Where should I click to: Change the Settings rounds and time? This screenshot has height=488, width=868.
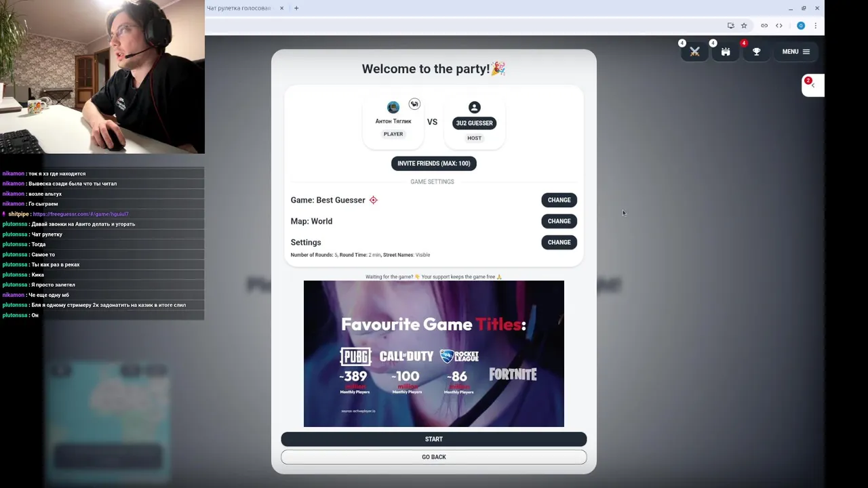click(559, 242)
